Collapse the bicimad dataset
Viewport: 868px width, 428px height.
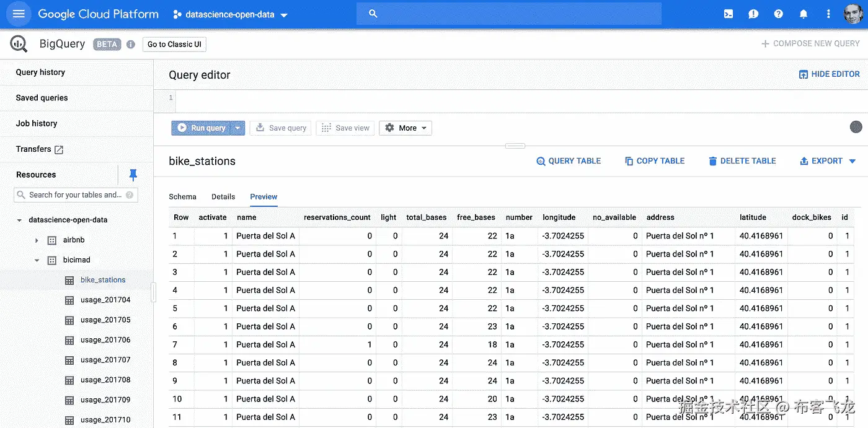(37, 260)
